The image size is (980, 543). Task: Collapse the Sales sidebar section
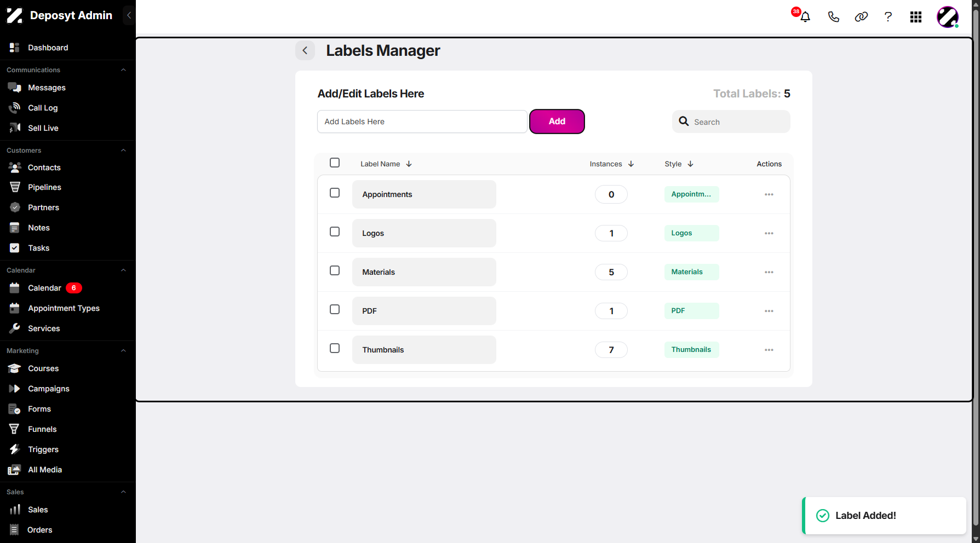pyautogui.click(x=123, y=492)
